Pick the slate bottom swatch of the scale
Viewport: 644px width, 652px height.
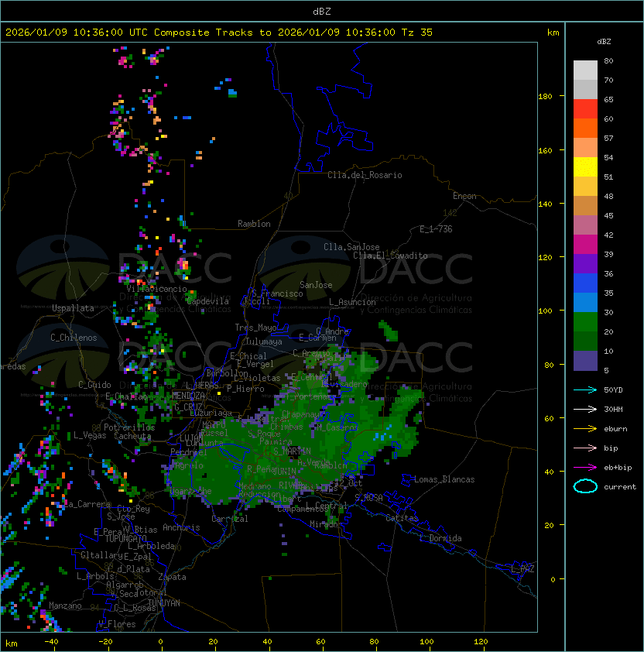[585, 361]
